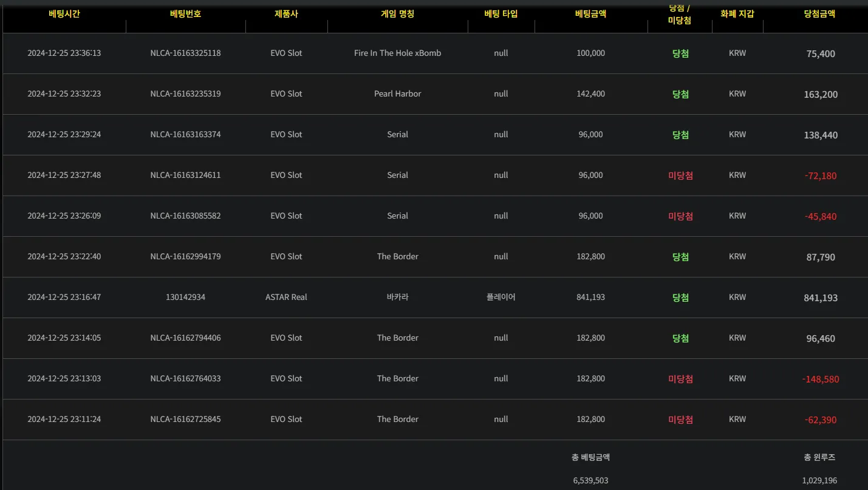The width and height of the screenshot is (868, 490).
Task: Click the 게임 명칭 column header
Action: (x=397, y=13)
